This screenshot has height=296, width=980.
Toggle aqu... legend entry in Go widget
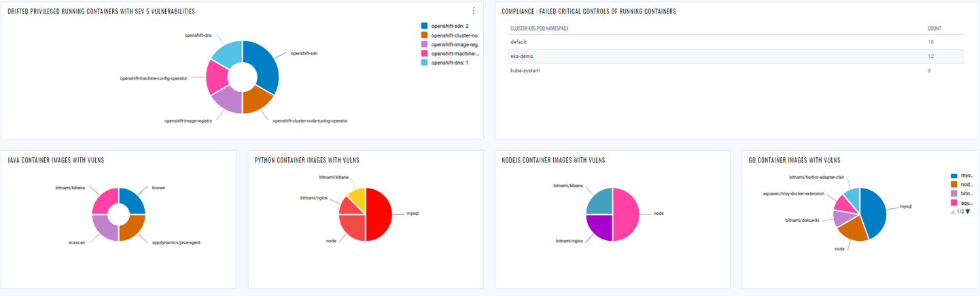[962, 202]
